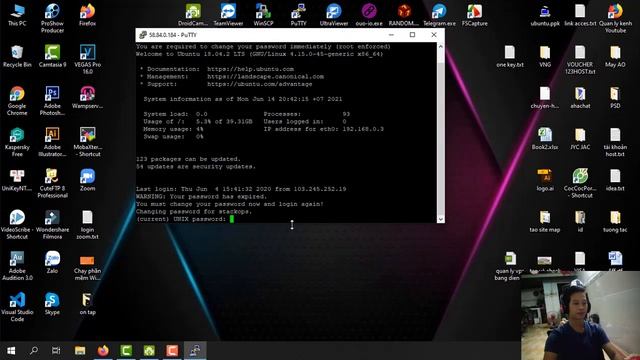This screenshot has width=640, height=360.
Task: Open the VNG folder
Action: coord(545,56)
